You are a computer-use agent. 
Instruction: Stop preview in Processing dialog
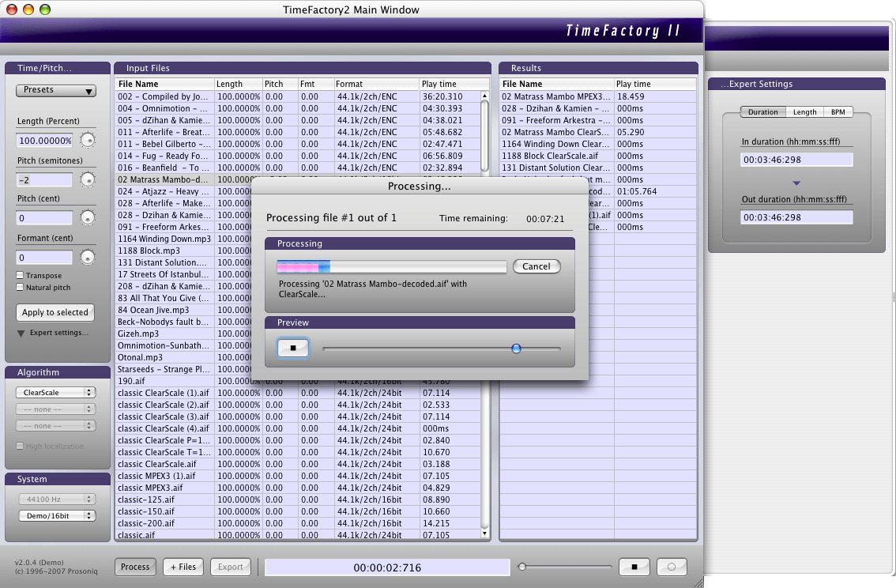tap(293, 348)
